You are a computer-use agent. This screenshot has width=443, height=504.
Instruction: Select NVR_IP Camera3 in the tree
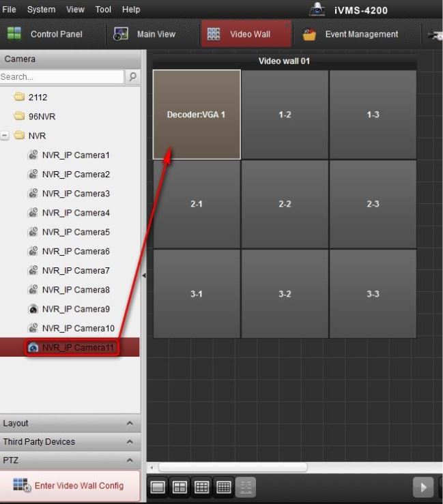point(76,194)
